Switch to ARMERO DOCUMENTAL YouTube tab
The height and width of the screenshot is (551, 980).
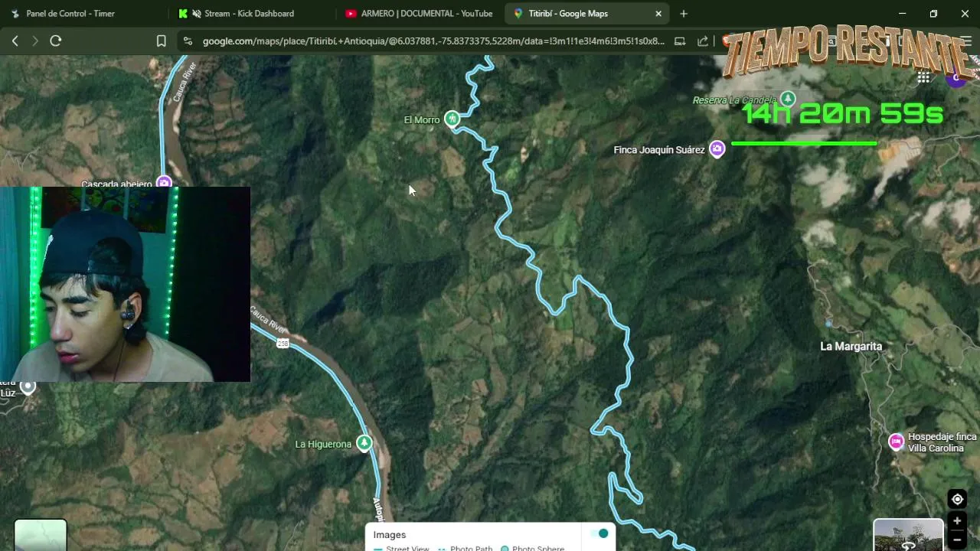(x=420, y=14)
